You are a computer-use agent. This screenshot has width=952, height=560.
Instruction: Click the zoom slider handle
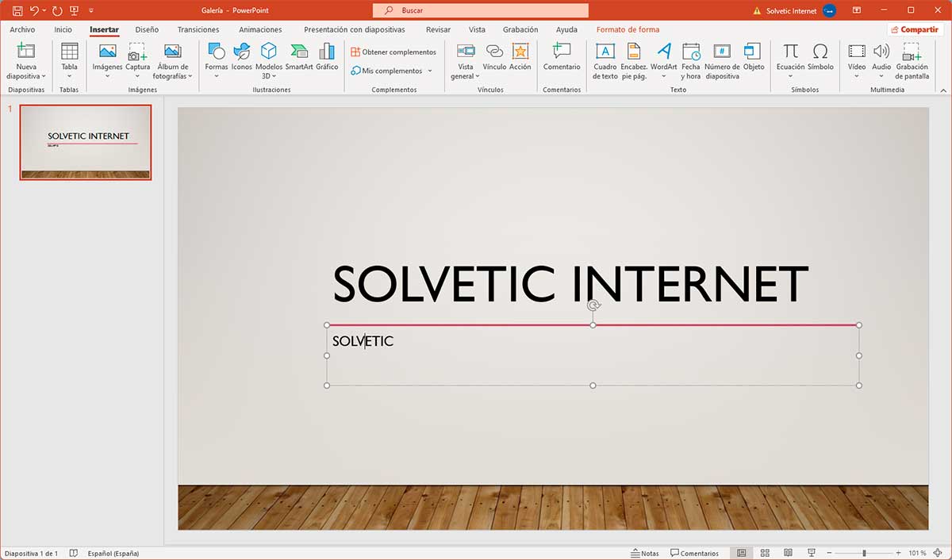864,553
